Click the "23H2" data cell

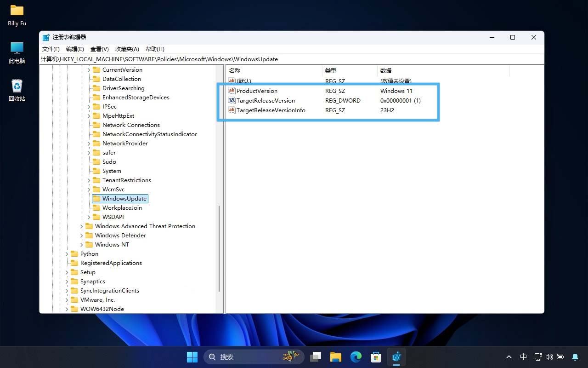point(387,110)
